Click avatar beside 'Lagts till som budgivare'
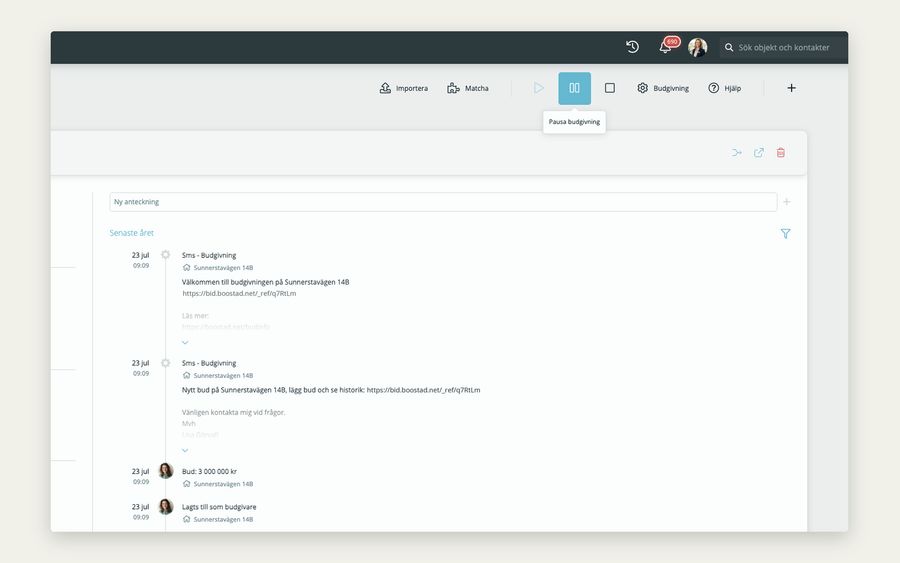Image resolution: width=900 pixels, height=563 pixels. coord(165,507)
